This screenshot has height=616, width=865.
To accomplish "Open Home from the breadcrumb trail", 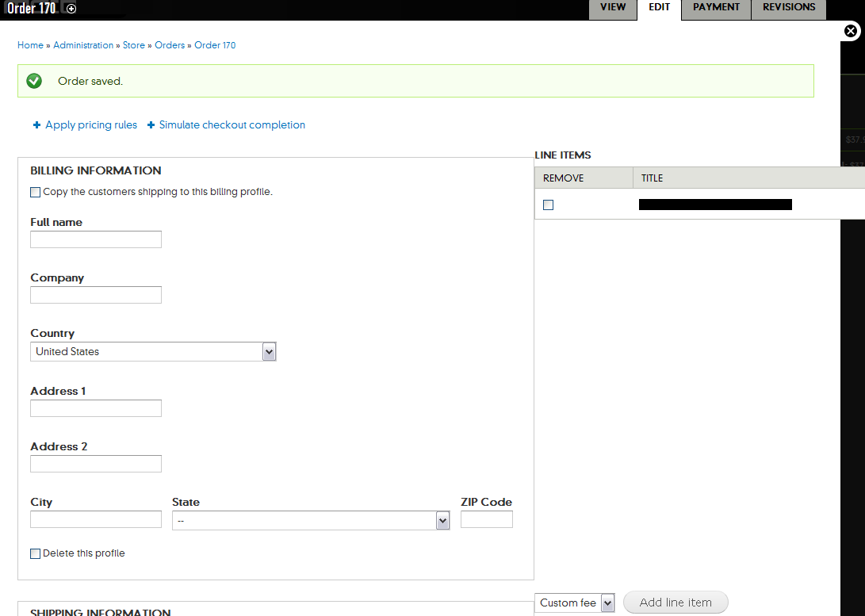I will (x=30, y=45).
